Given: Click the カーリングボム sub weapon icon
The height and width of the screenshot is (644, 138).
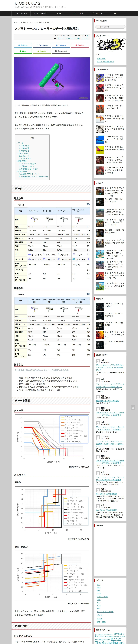Looking at the screenshot, I should (30, 254).
